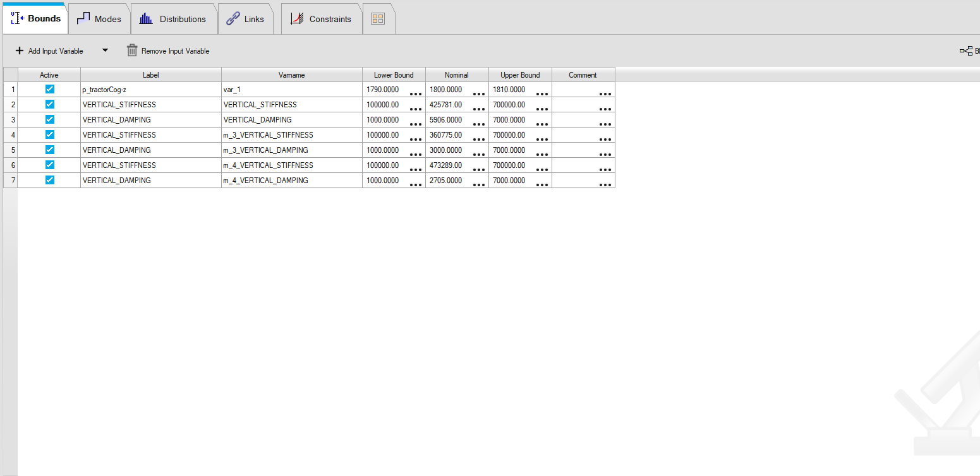The image size is (980, 476).
Task: Click the Lower Bound column header
Action: [x=394, y=74]
